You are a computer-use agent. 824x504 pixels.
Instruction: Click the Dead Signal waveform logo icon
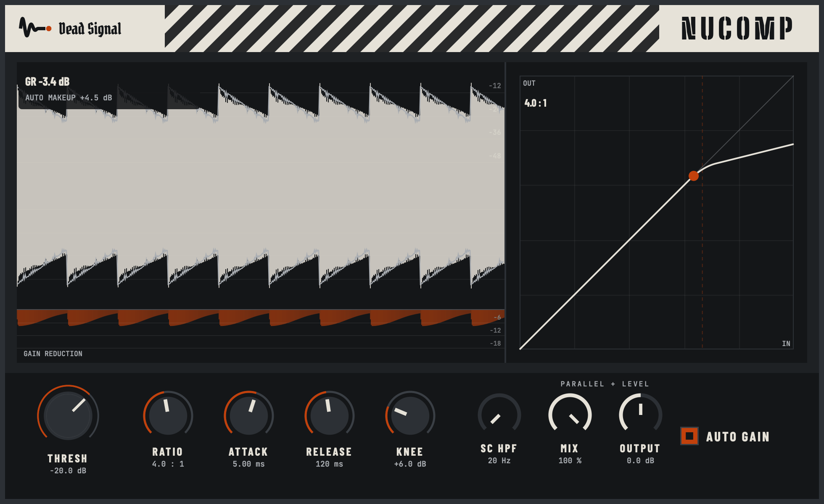[35, 28]
